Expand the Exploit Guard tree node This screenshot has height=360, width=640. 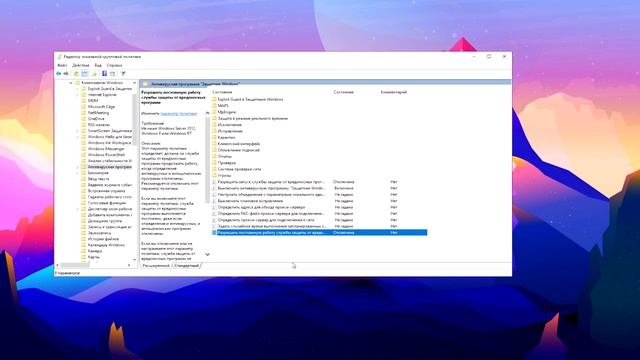tap(78, 89)
